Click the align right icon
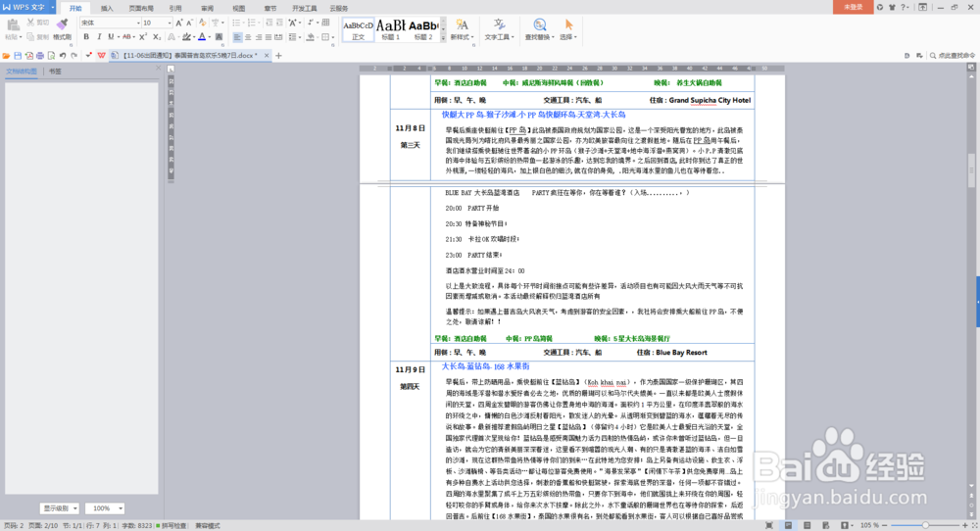The image size is (980, 531). click(258, 37)
